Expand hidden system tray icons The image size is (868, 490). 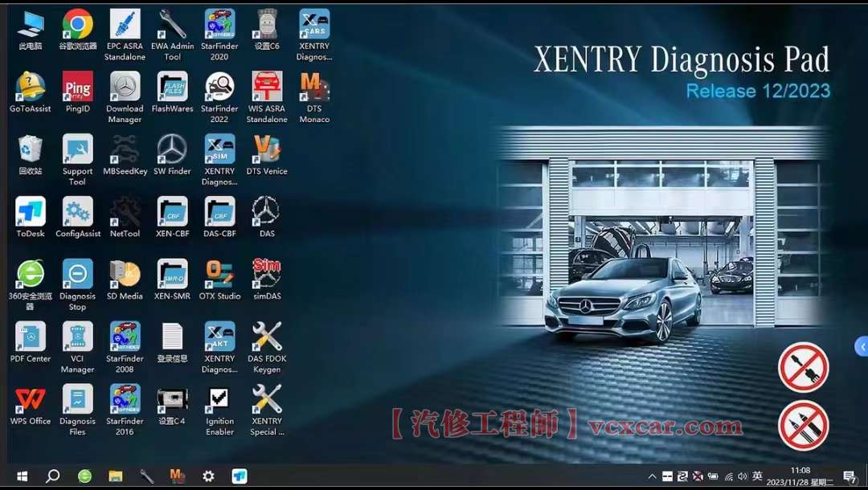coord(653,476)
